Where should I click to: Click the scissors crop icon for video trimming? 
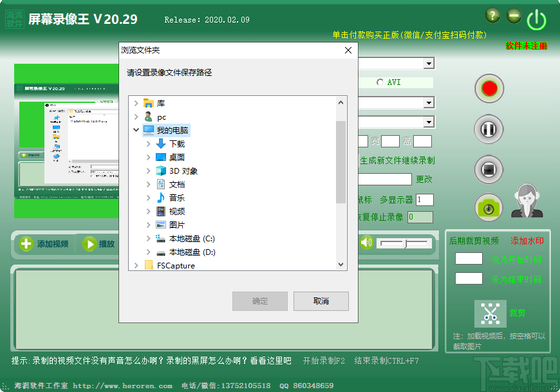(489, 313)
